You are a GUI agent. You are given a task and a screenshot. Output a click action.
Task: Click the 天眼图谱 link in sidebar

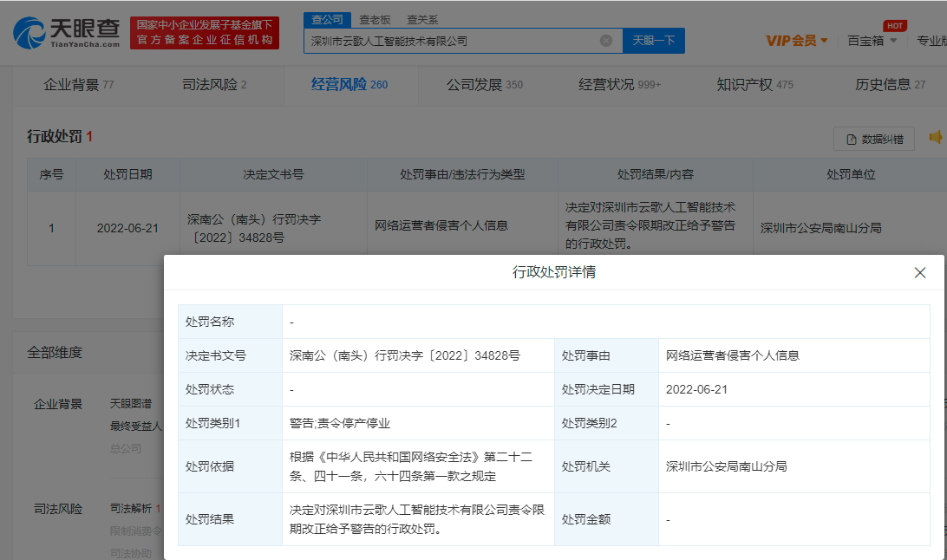point(131,403)
